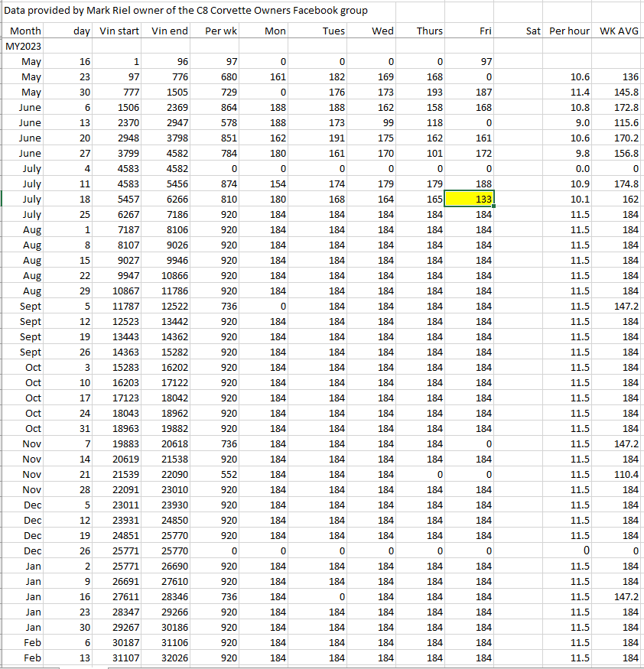Select the WK AVG header cell
This screenshot has width=644, height=669.
click(619, 31)
